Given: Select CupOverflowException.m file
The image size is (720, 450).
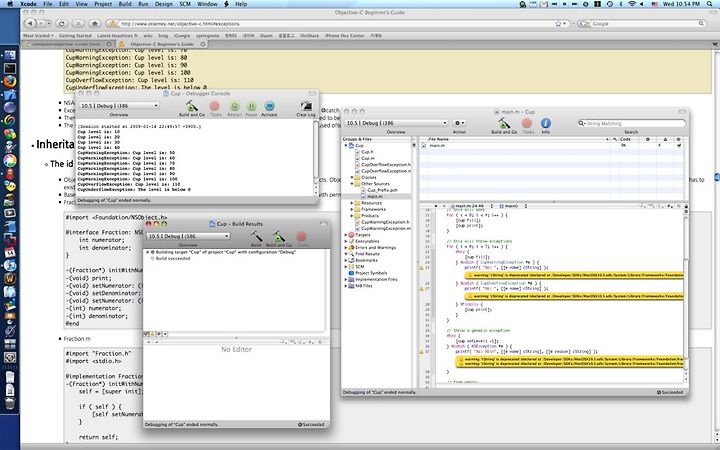Looking at the screenshot, I should (386, 171).
